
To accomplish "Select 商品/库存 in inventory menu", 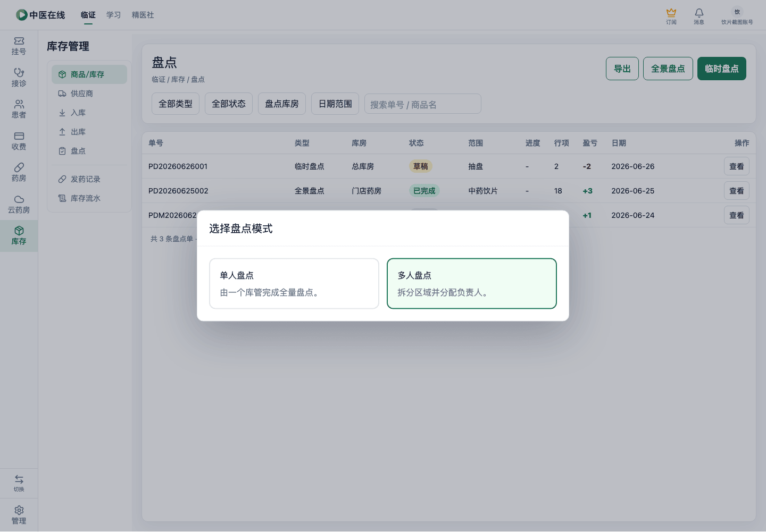I will 89,74.
